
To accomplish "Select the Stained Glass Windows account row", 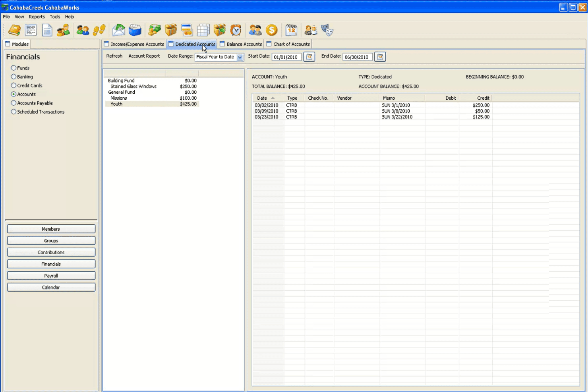I will (x=152, y=86).
